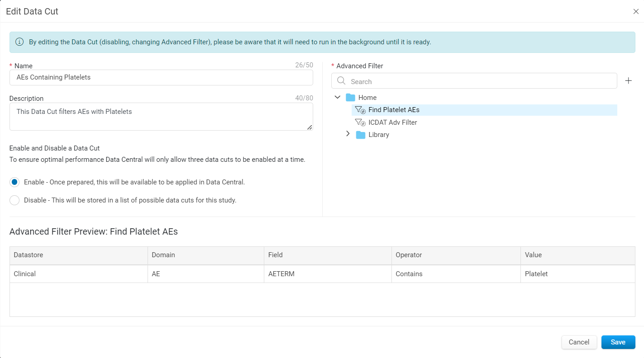The width and height of the screenshot is (644, 358).
Task: Click the AETERM field cell
Action: click(x=328, y=274)
